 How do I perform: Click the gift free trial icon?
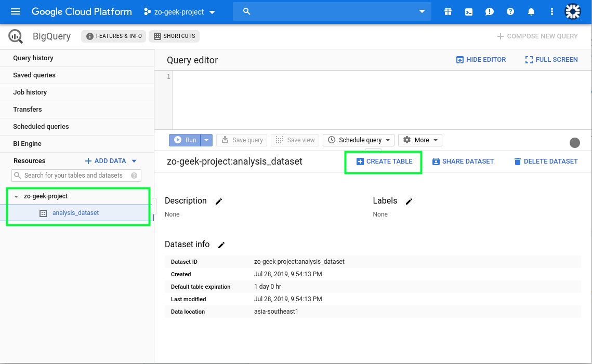tap(448, 11)
